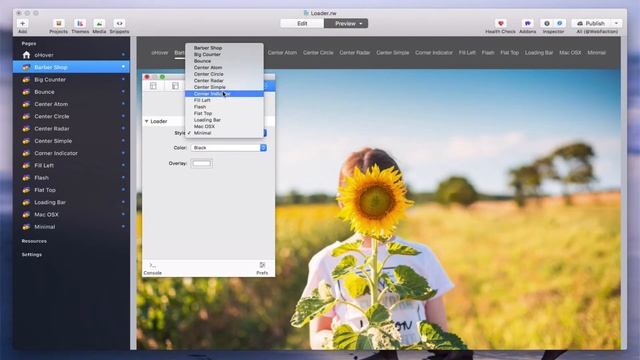Choose Corner Indicator in style popup menu
This screenshot has width=640, height=360.
pyautogui.click(x=224, y=93)
